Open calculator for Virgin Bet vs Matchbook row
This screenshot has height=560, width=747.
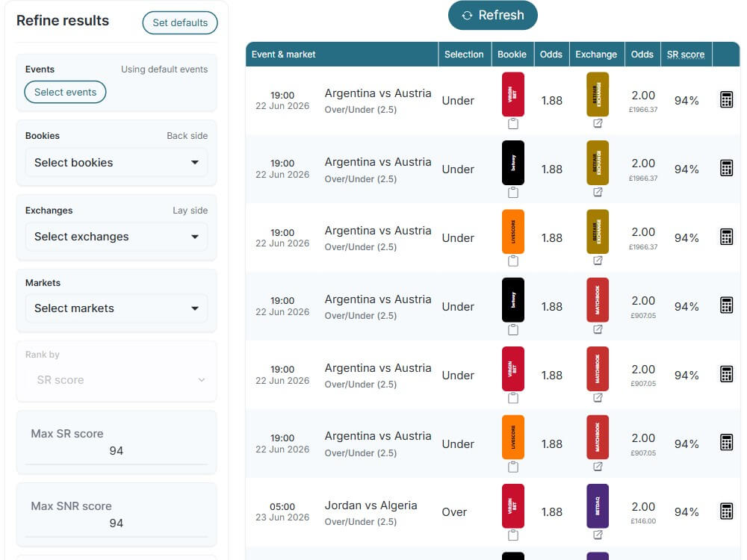pyautogui.click(x=726, y=374)
